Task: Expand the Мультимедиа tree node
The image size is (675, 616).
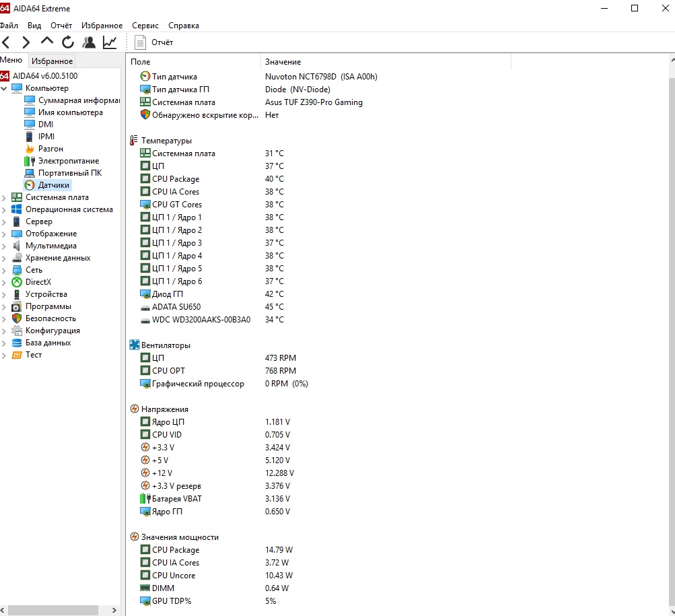Action: tap(4, 246)
